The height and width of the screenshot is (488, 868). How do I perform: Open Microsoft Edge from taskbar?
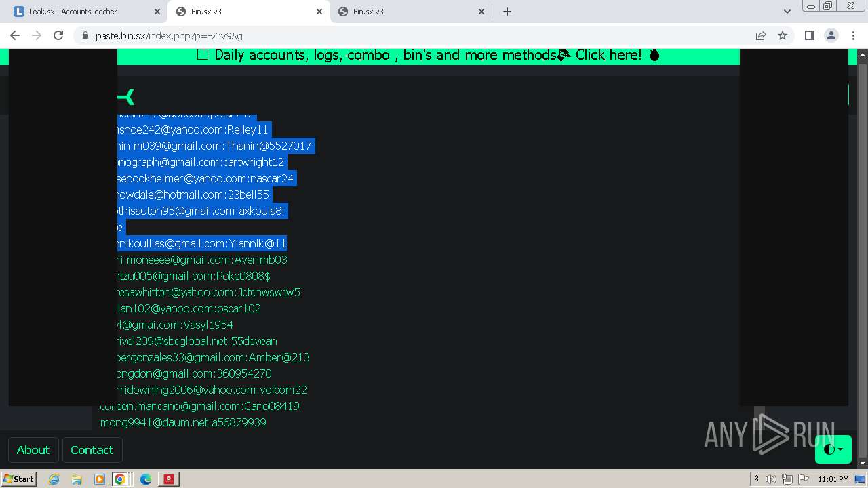(x=146, y=479)
